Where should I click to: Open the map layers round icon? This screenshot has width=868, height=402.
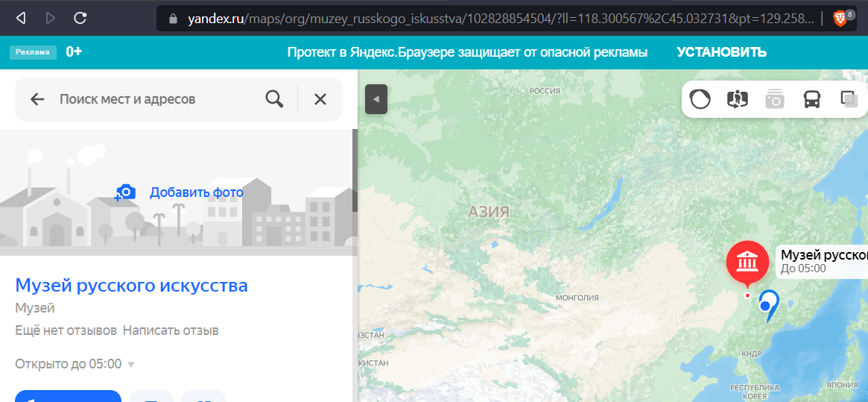click(x=700, y=99)
